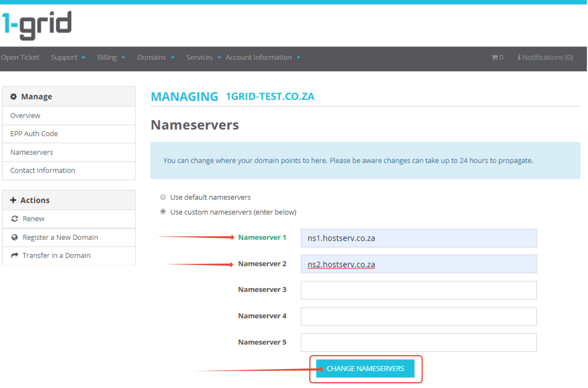Click the Register a New Domain globe icon

(x=15, y=237)
